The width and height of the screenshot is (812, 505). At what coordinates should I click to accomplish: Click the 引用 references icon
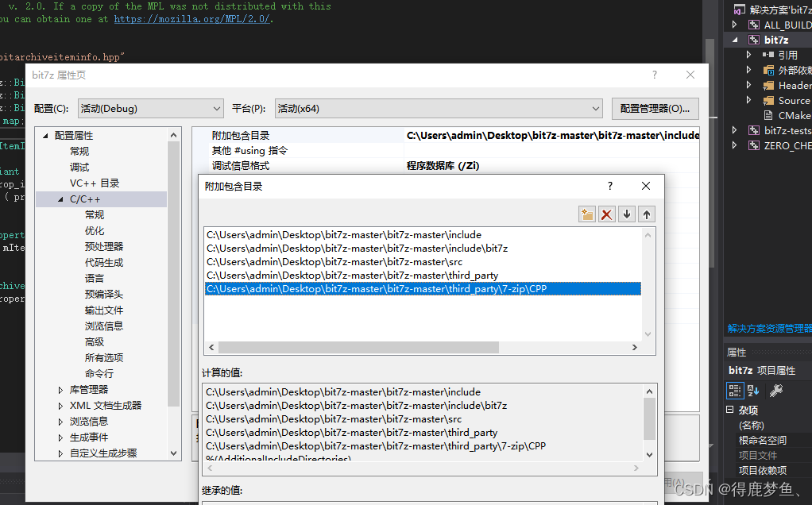768,55
